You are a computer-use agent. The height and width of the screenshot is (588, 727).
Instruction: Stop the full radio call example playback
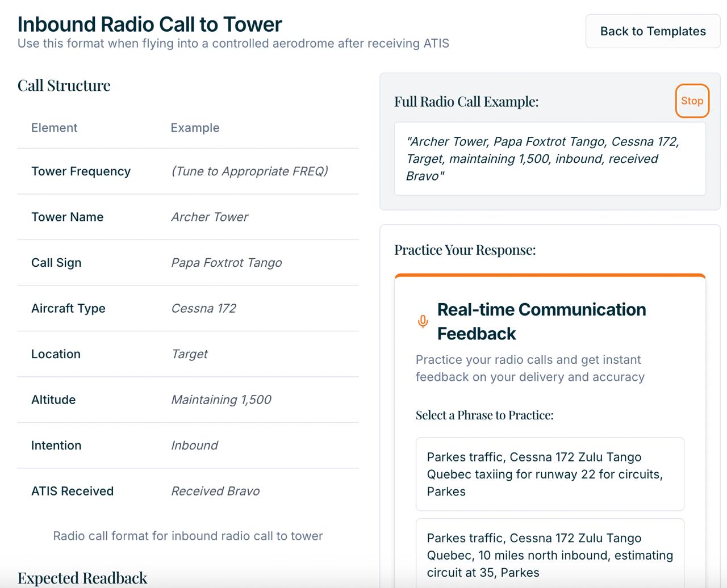[692, 101]
